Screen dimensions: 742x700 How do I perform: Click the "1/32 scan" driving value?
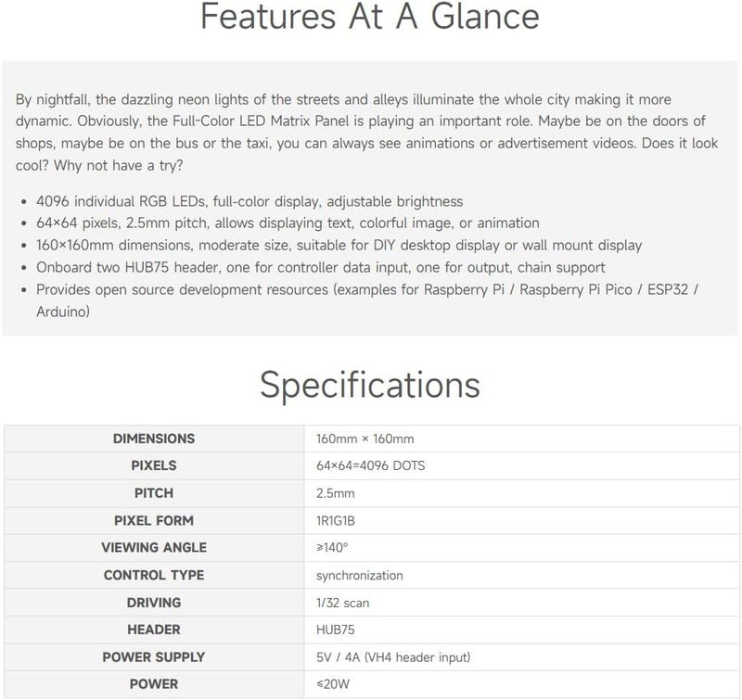[x=342, y=603]
